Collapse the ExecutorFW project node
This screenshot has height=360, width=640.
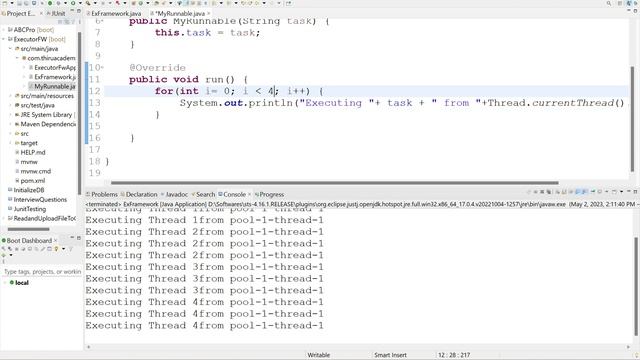[4, 39]
